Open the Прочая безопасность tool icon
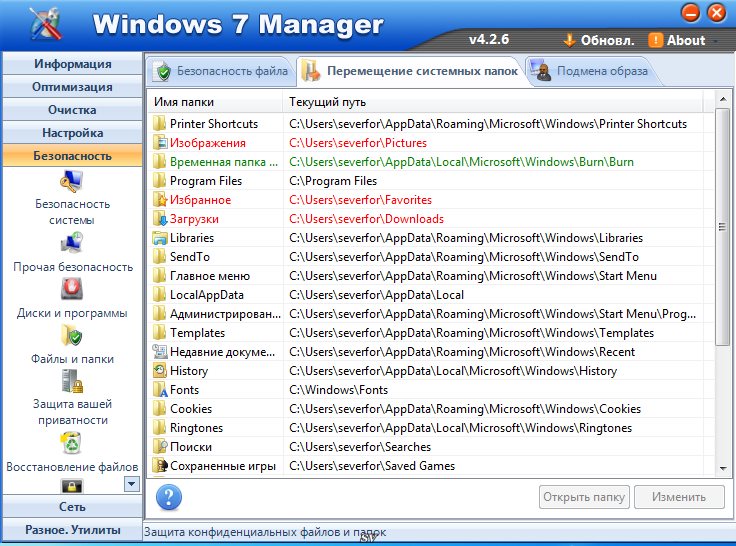Screen dimensions: 736x546 tap(72, 243)
